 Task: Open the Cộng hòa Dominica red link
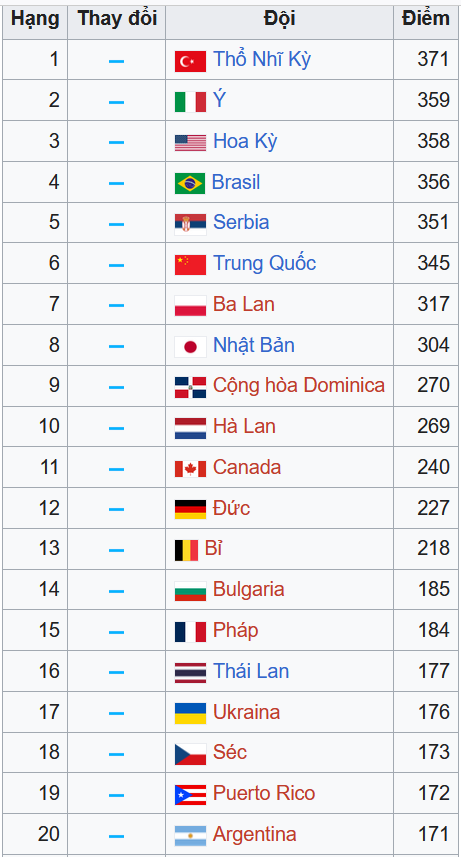(x=299, y=385)
